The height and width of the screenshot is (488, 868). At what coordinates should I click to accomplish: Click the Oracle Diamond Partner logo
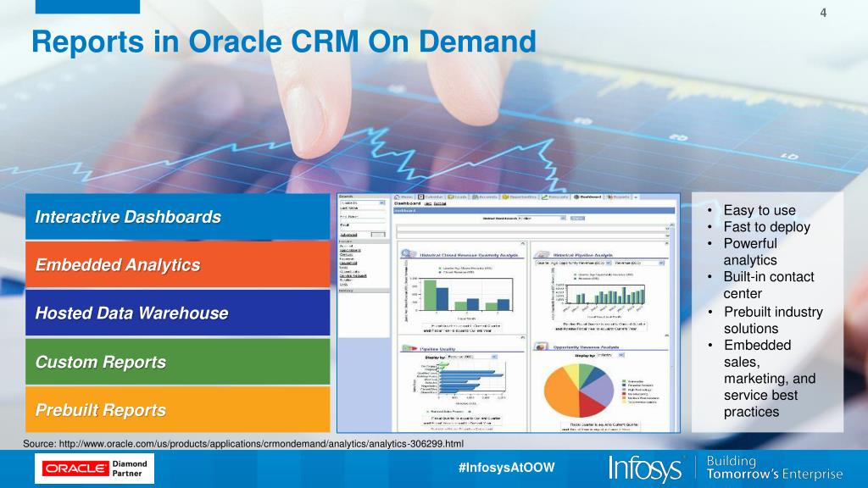point(94,469)
